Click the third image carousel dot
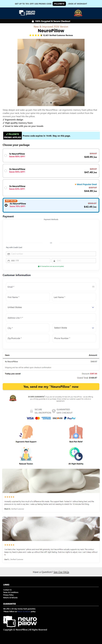The height and width of the screenshot is (644, 102). (x=51, y=103)
